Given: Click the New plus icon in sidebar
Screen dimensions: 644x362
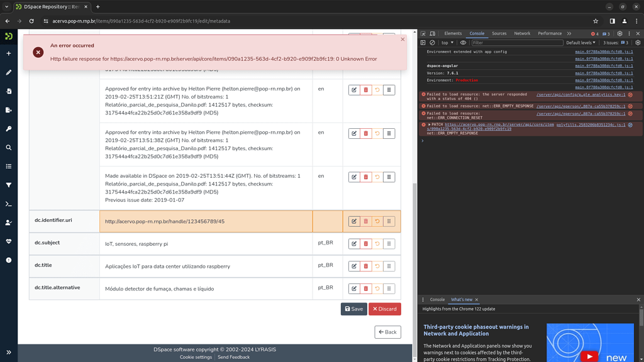Looking at the screenshot, I should [x=9, y=53].
